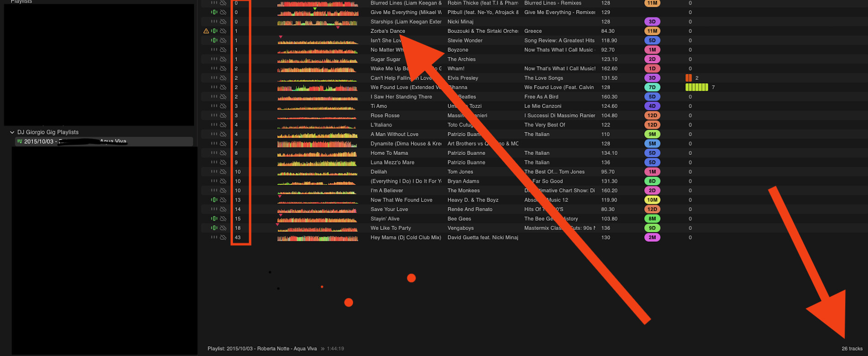Click the album cell Free As A Bird

[541, 96]
